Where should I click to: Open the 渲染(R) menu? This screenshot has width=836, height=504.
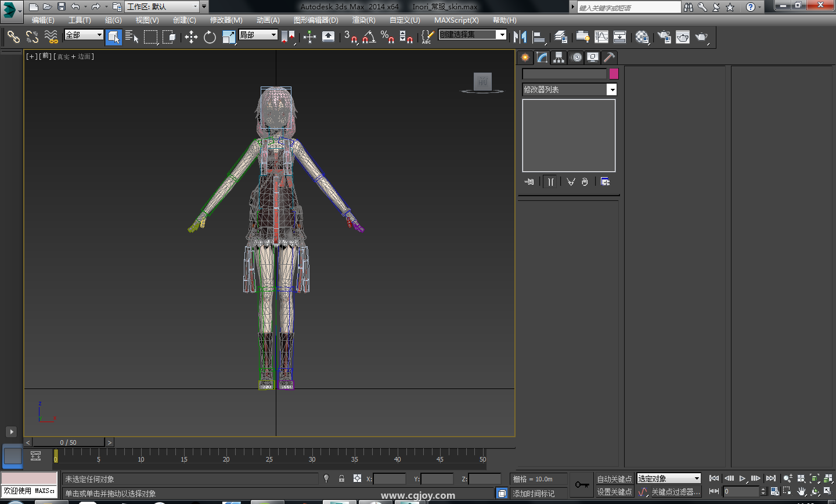pyautogui.click(x=363, y=20)
